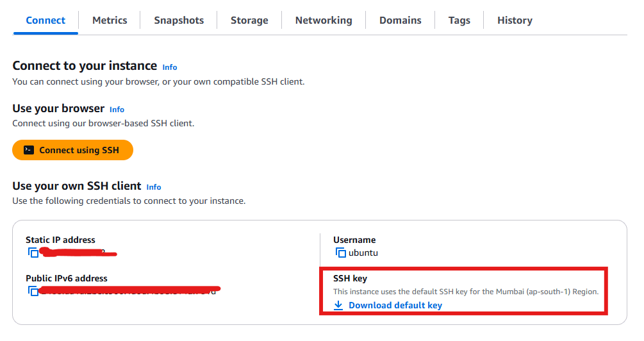Open Info next to Connect to your instance
Screen dimensions: 644x341
170,67
